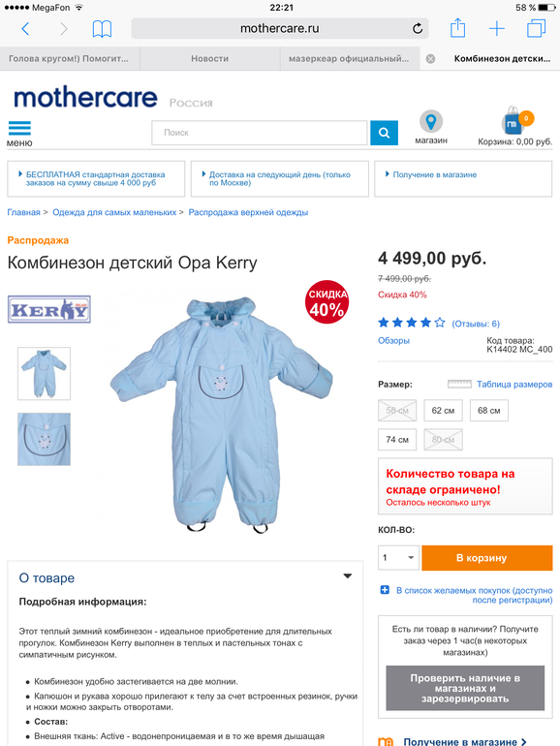Screen dimensions: 560x746
Task: Reload the mothercare.ru page
Action: [x=418, y=28]
